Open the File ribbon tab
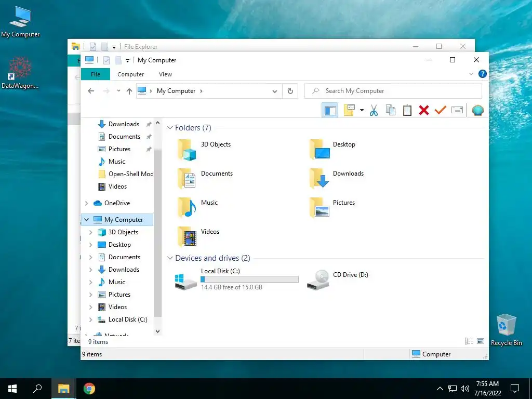Image resolution: width=532 pixels, height=399 pixels. pos(96,74)
